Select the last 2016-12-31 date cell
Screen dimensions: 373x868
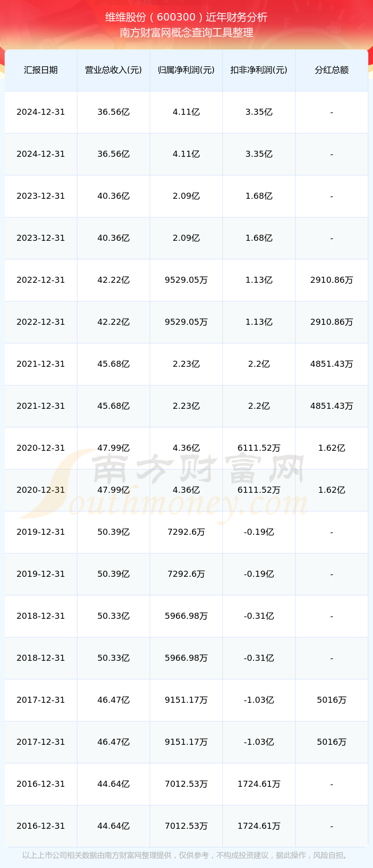coord(41,826)
